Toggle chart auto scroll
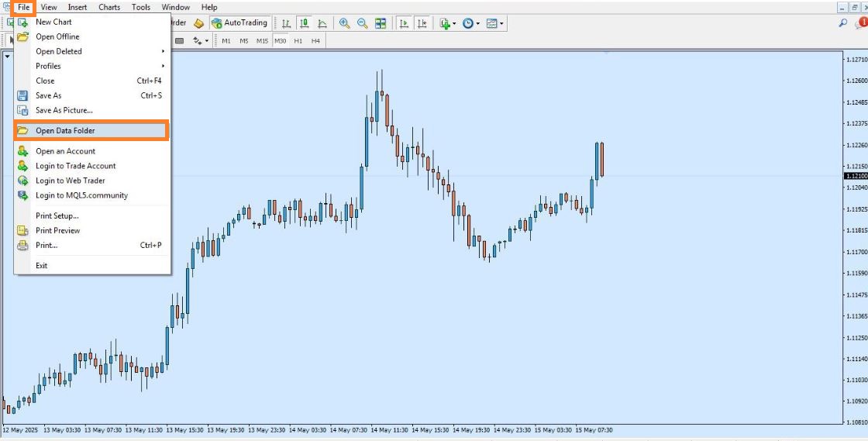 point(404,23)
